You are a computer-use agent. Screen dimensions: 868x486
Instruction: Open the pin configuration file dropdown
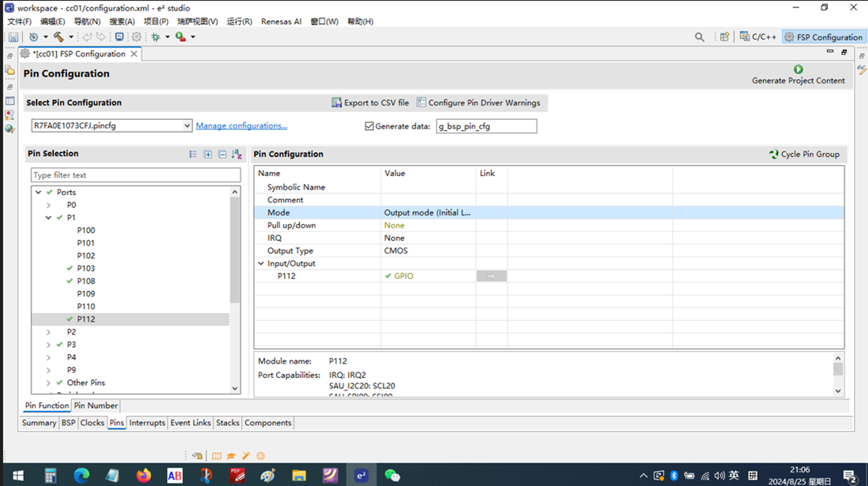[x=187, y=126]
